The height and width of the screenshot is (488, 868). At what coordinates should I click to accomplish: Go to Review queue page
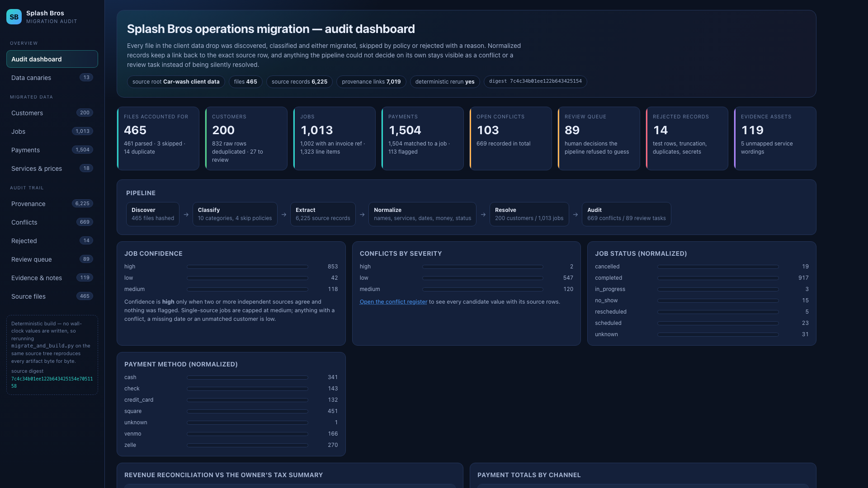tap(52, 259)
